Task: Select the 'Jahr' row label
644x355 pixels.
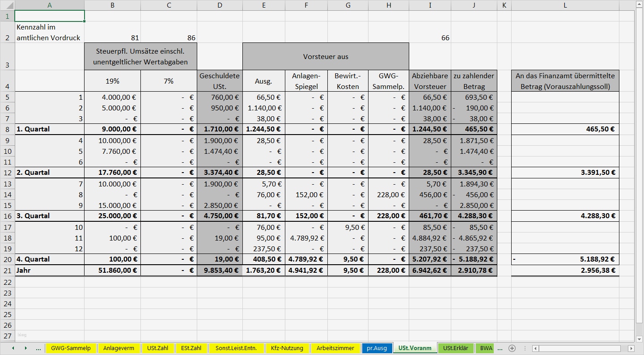Action: (x=49, y=270)
